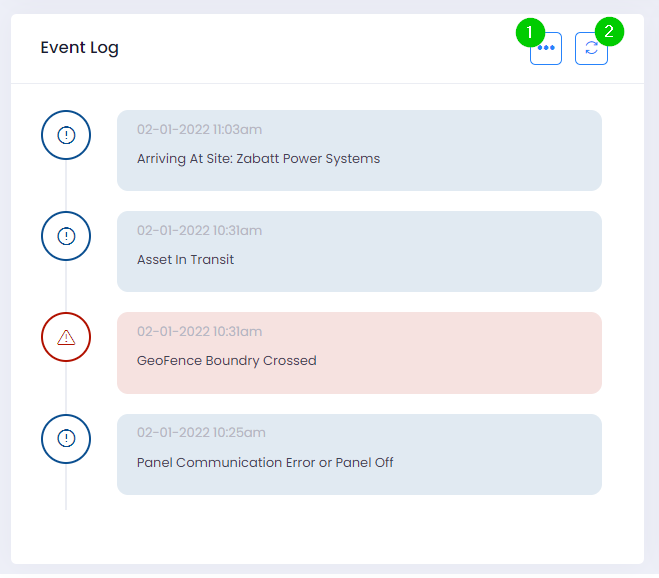
Task: Click info icon for Asset In Transit event
Action: pos(66,236)
